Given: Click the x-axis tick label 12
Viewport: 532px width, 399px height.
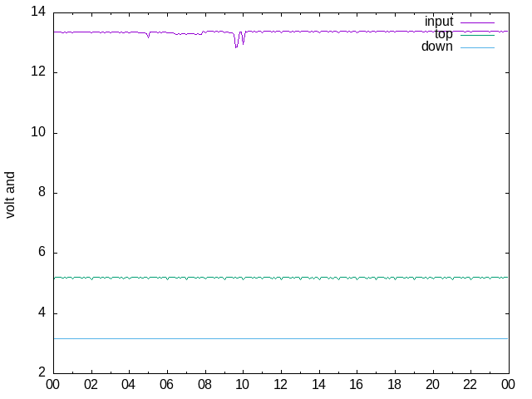Looking at the screenshot, I should coord(280,385).
